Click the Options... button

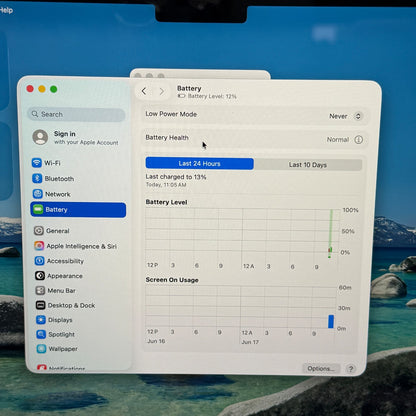(x=321, y=368)
